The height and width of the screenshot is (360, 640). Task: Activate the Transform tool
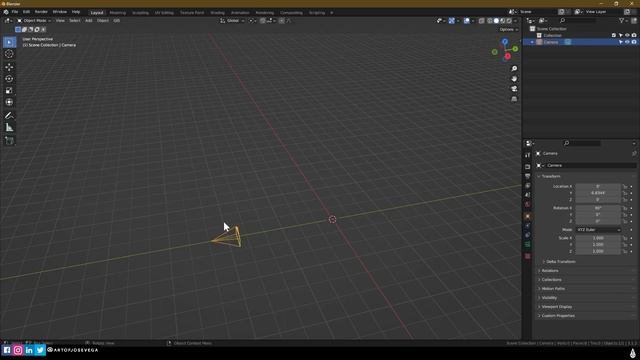point(9,102)
